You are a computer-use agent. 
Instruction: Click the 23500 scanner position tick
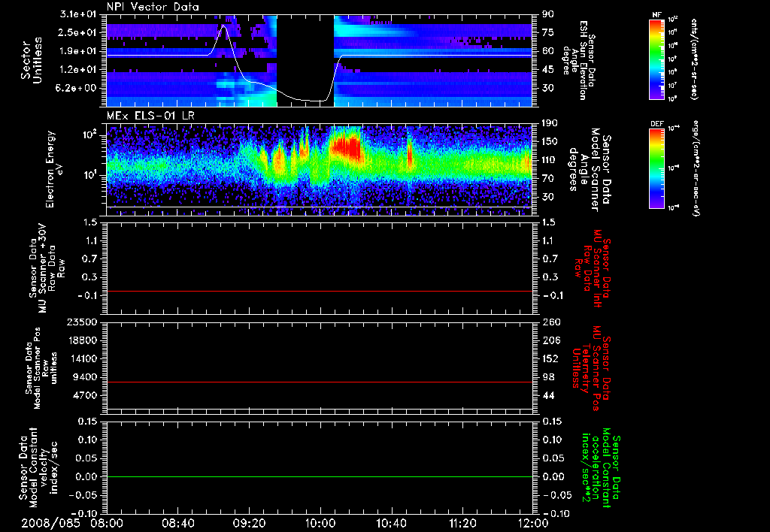(x=83, y=322)
